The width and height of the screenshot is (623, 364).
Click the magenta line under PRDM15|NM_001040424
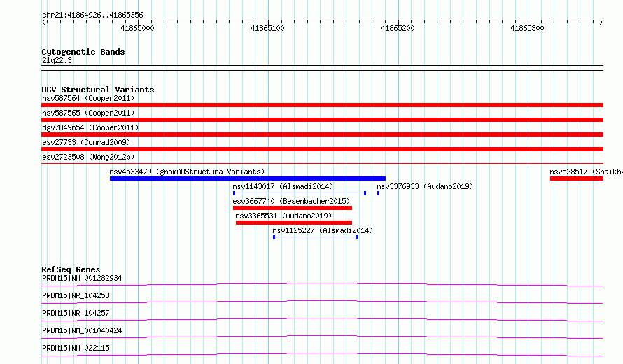[322, 337]
